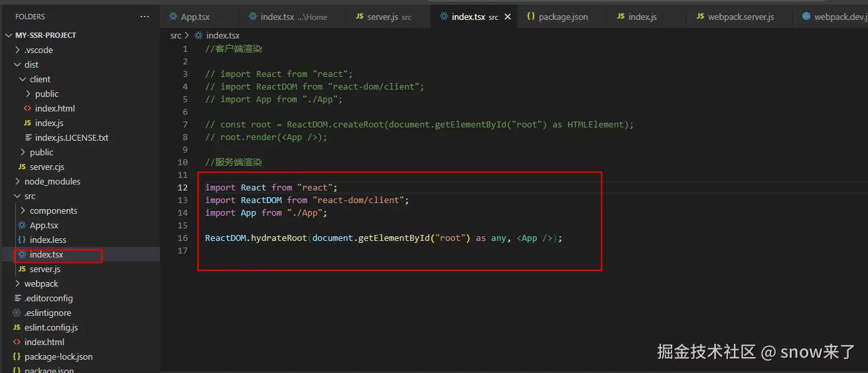868x373 pixels.
Task: Expand the node_modules folder
Action: tap(17, 181)
